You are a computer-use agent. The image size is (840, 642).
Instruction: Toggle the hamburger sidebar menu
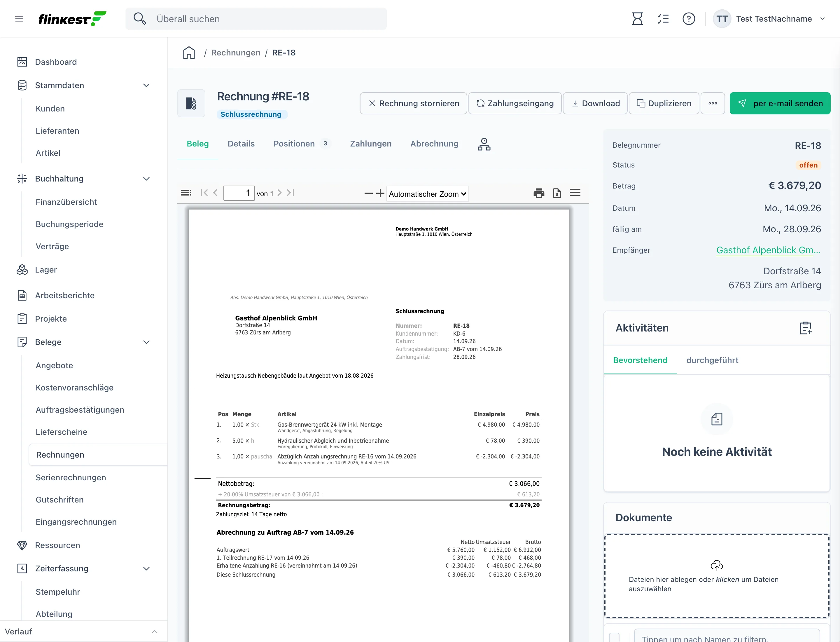[x=19, y=19]
